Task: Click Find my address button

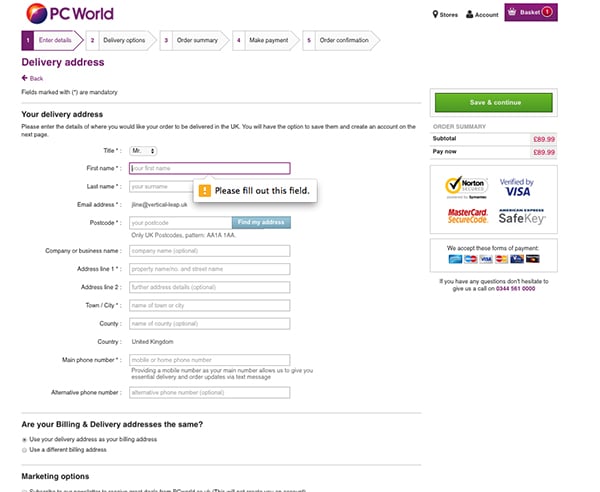Action: coord(261,222)
